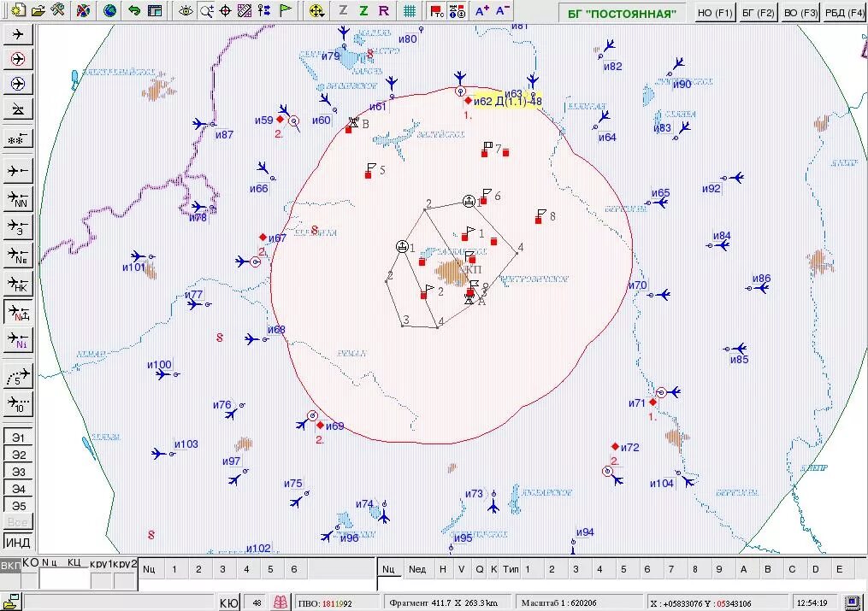Select the red-circled airplane sidebar tool

pos(18,59)
